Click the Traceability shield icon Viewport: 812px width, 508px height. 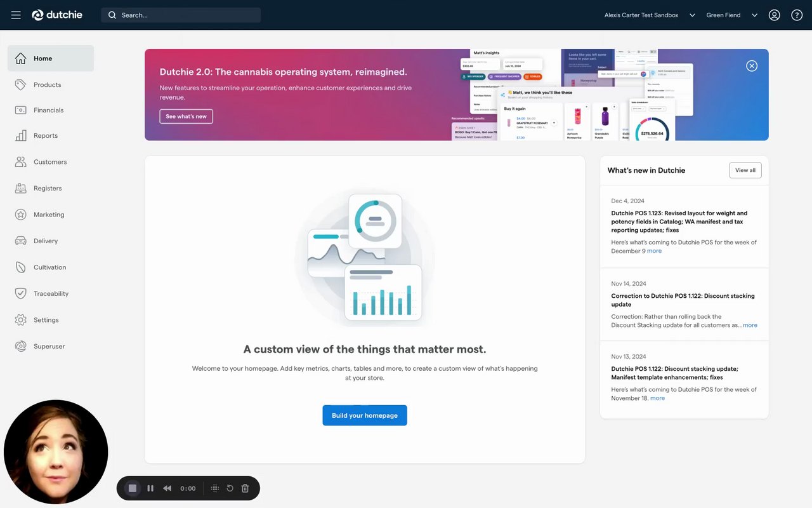(21, 293)
